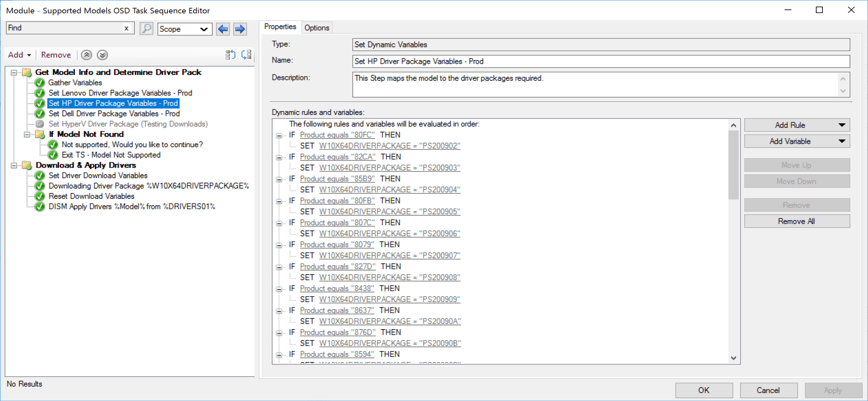The image size is (868, 401).
Task: Open the Add menu
Action: [x=19, y=55]
